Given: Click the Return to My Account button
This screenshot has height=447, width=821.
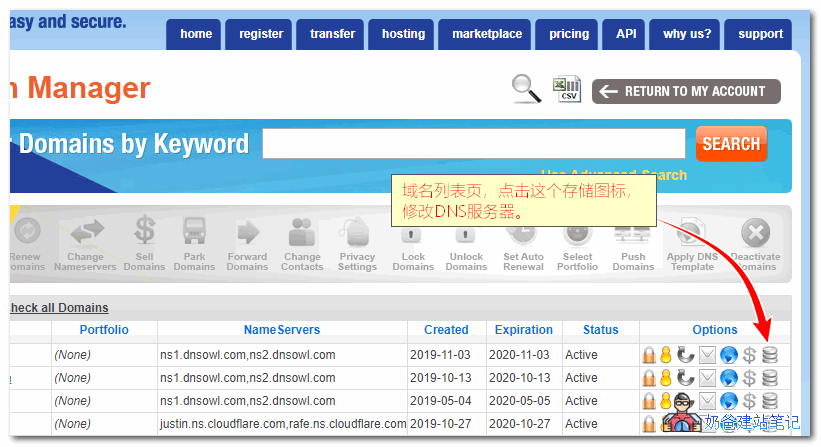Looking at the screenshot, I should [686, 91].
